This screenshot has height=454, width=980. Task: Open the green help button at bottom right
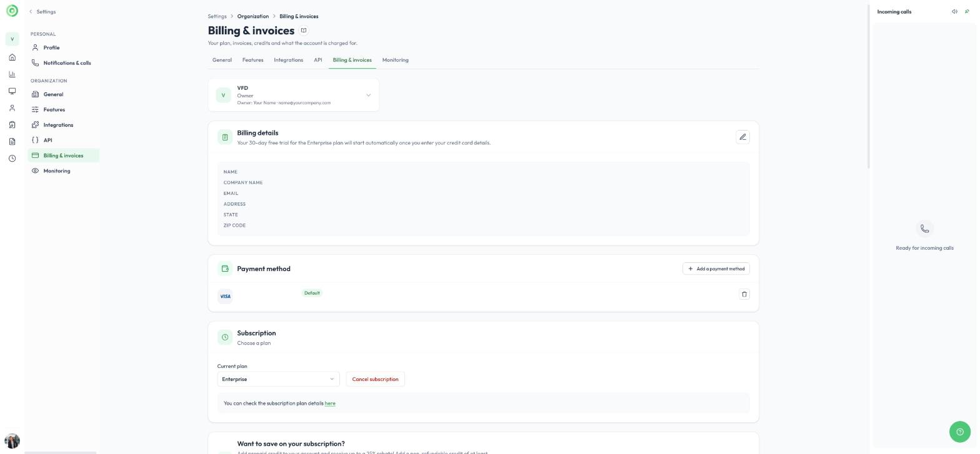[960, 432]
